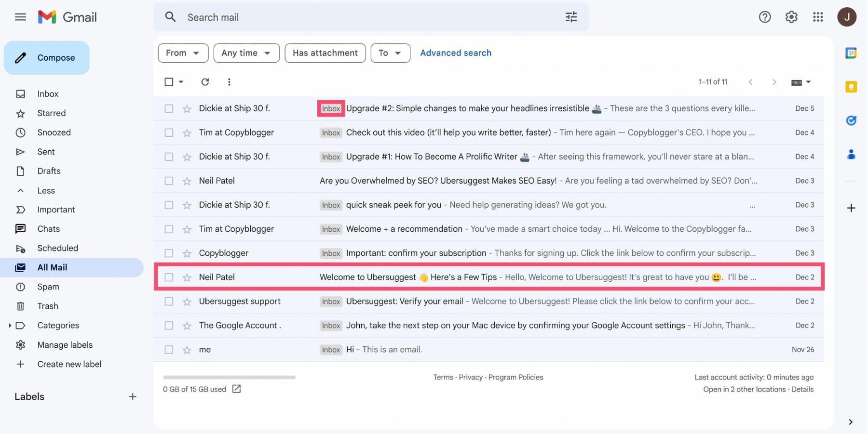Select all conversations with the top checkbox
The image size is (868, 434).
168,82
